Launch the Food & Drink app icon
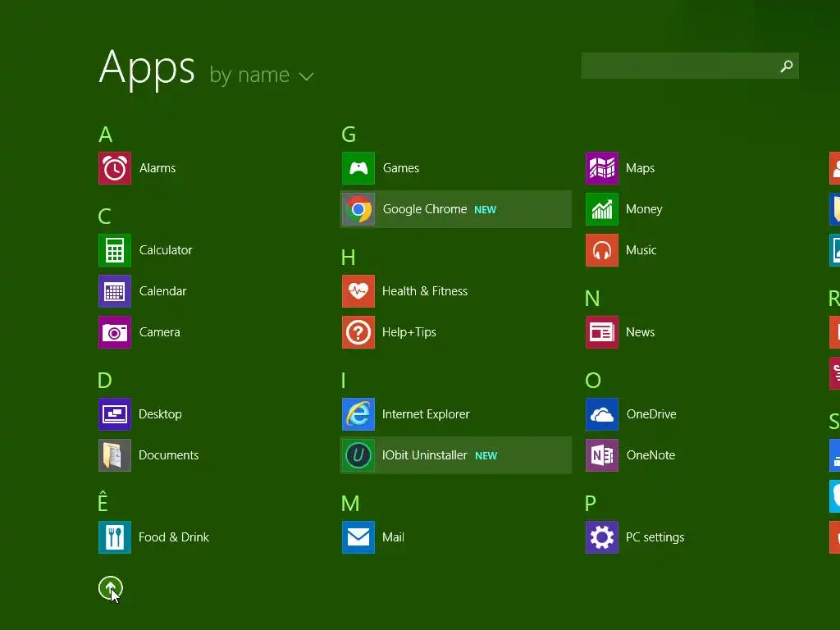The image size is (840, 630). click(115, 537)
